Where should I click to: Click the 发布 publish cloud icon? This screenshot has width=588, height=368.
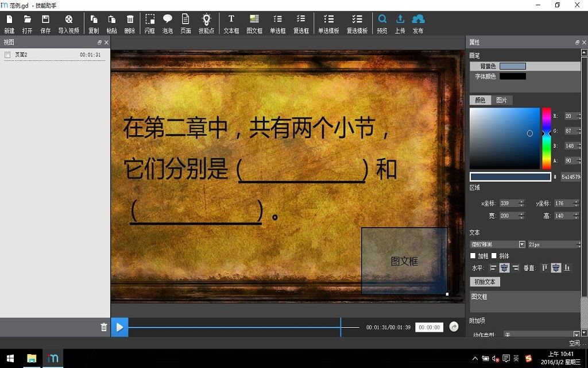point(418,24)
